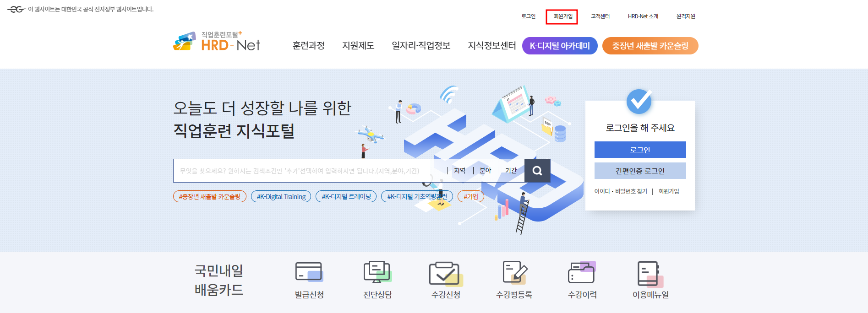This screenshot has width=868, height=313.
Task: Click the #기업 tag
Action: pyautogui.click(x=471, y=196)
